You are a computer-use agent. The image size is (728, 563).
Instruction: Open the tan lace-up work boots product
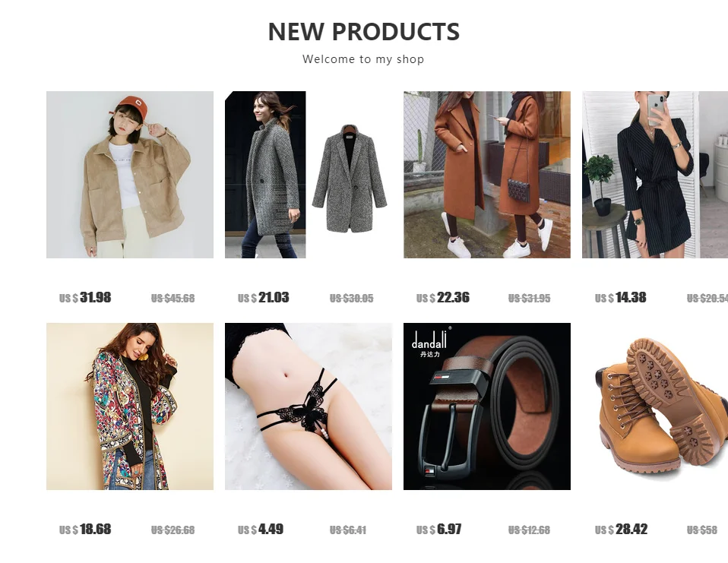pos(655,406)
